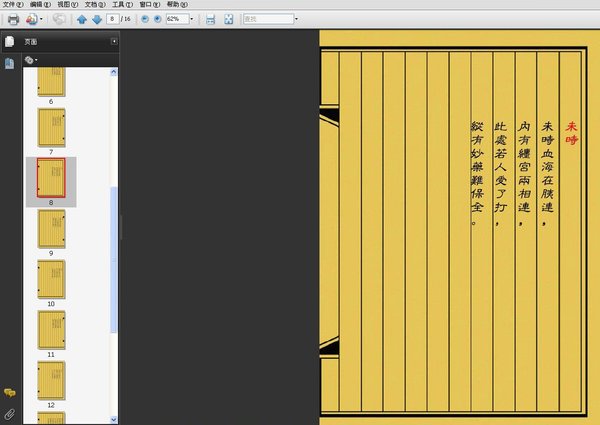Click the page number field showing 8
The height and width of the screenshot is (425, 600).
pyautogui.click(x=112, y=19)
